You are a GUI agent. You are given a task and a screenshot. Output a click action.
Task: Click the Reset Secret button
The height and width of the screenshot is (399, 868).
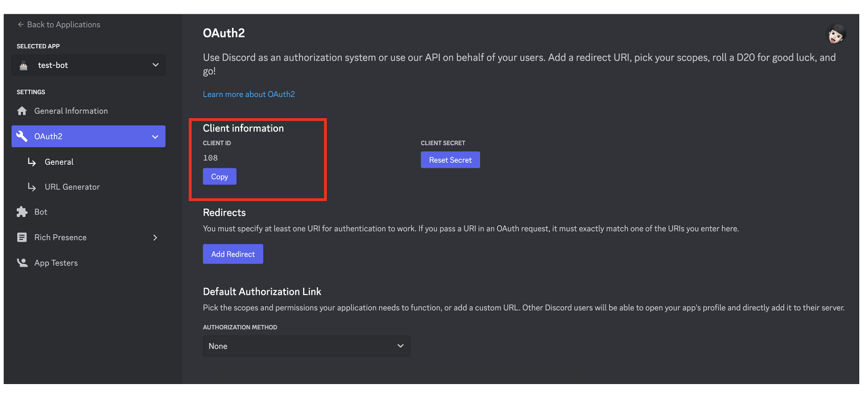click(450, 160)
